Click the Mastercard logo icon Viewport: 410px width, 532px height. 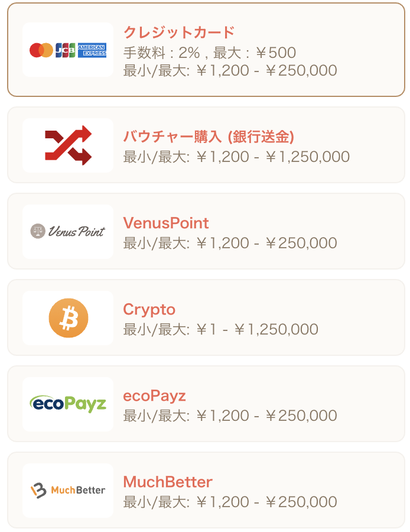41,50
